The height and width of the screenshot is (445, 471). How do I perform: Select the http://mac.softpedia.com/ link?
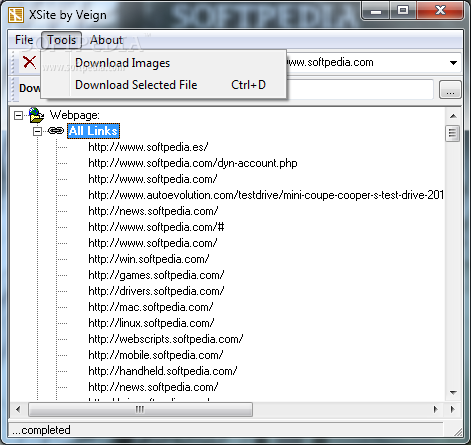151,307
